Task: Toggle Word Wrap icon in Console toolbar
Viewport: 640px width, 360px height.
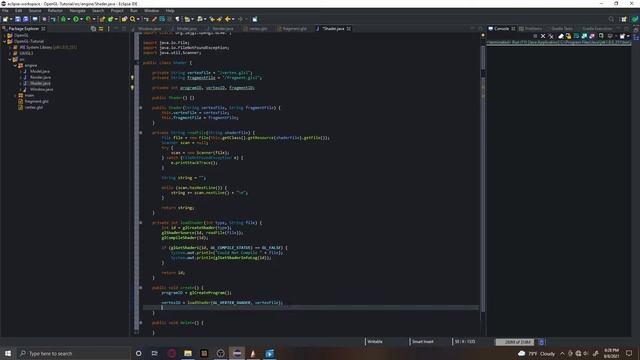Action: point(576,36)
